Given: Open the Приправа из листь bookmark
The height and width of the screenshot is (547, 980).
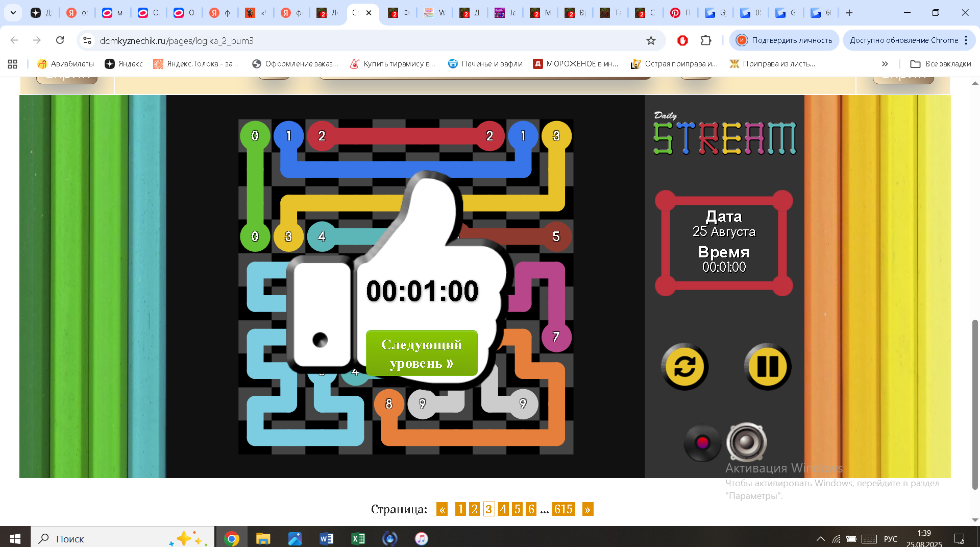Looking at the screenshot, I should click(772, 64).
